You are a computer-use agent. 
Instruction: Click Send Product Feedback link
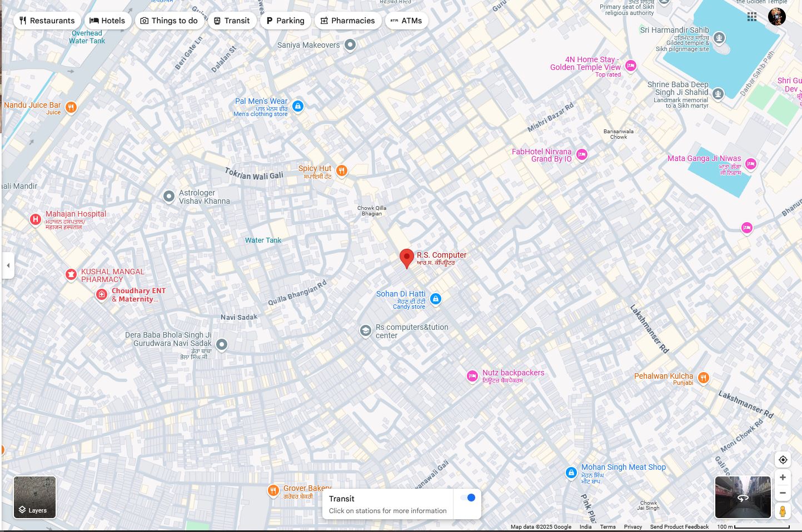point(679,527)
